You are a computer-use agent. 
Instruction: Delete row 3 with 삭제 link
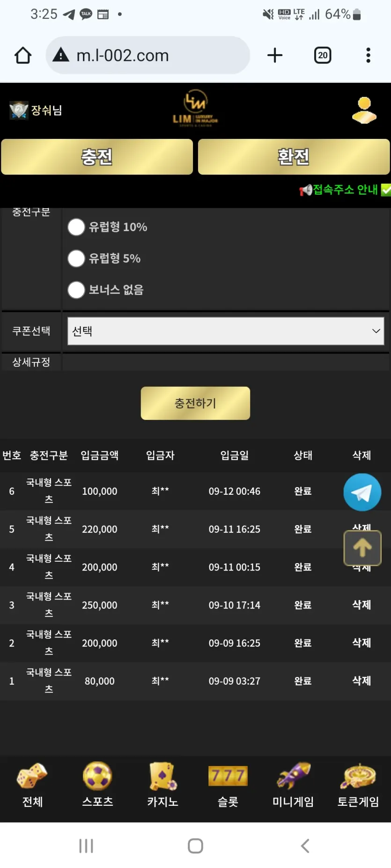pos(361,605)
